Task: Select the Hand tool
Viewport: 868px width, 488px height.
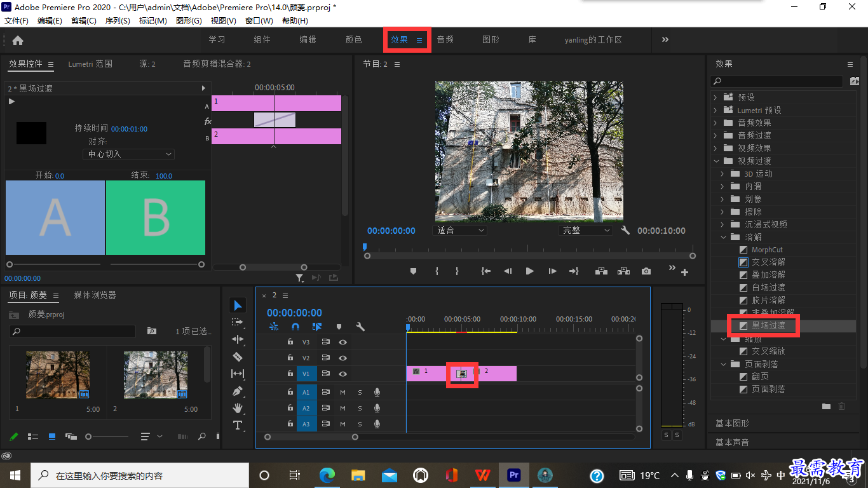Action: (238, 407)
